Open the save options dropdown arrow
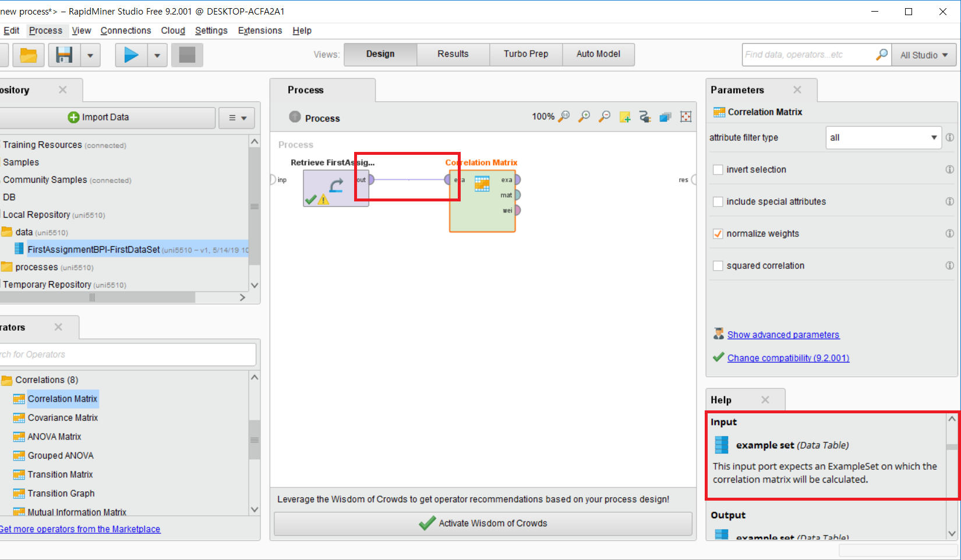Viewport: 961px width, 560px height. (90, 55)
